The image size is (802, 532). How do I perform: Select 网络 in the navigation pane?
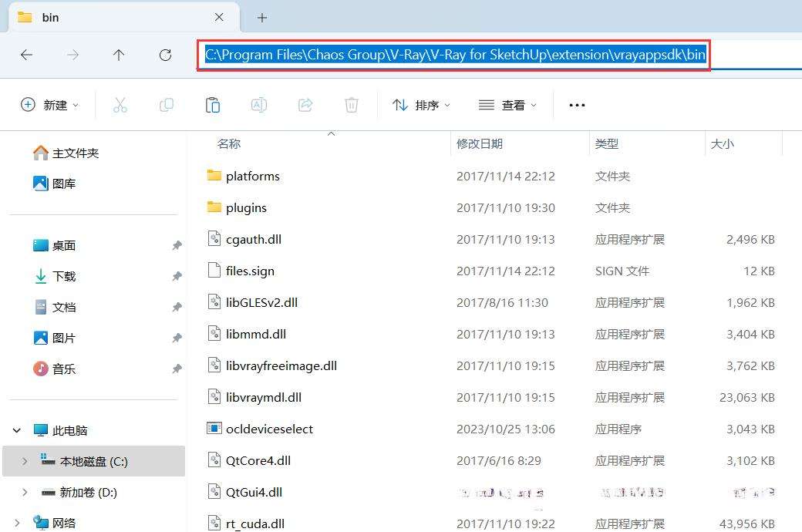(x=54, y=523)
